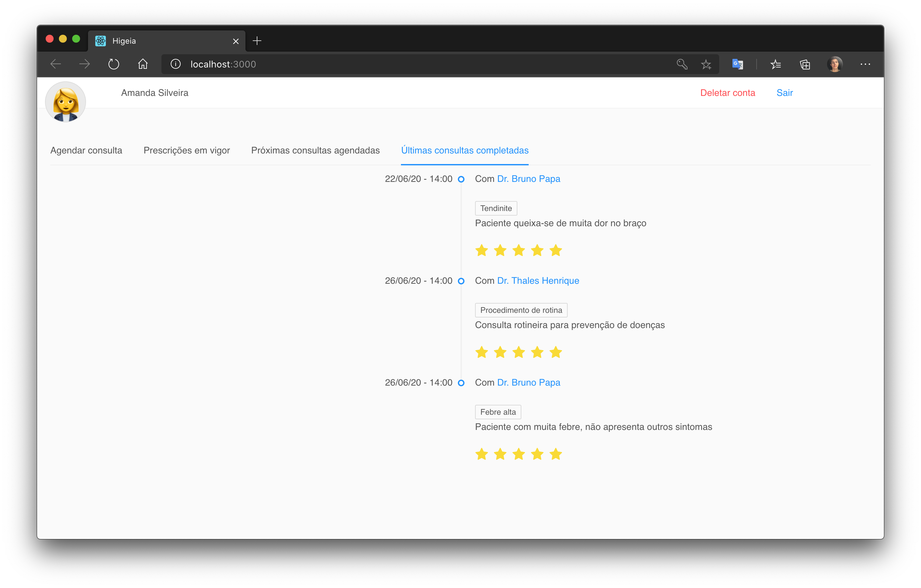Screen dimensions: 921x588
Task: Open the Collections icon
Action: pyautogui.click(x=805, y=64)
